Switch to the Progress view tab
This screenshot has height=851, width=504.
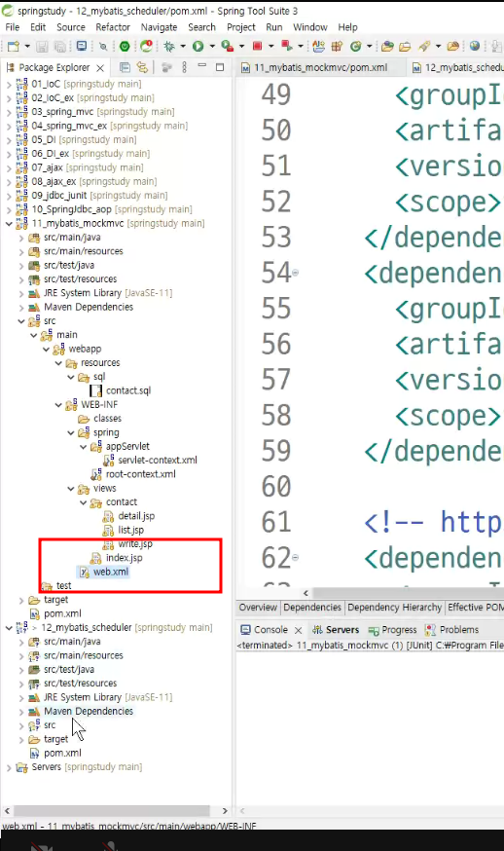(393, 630)
